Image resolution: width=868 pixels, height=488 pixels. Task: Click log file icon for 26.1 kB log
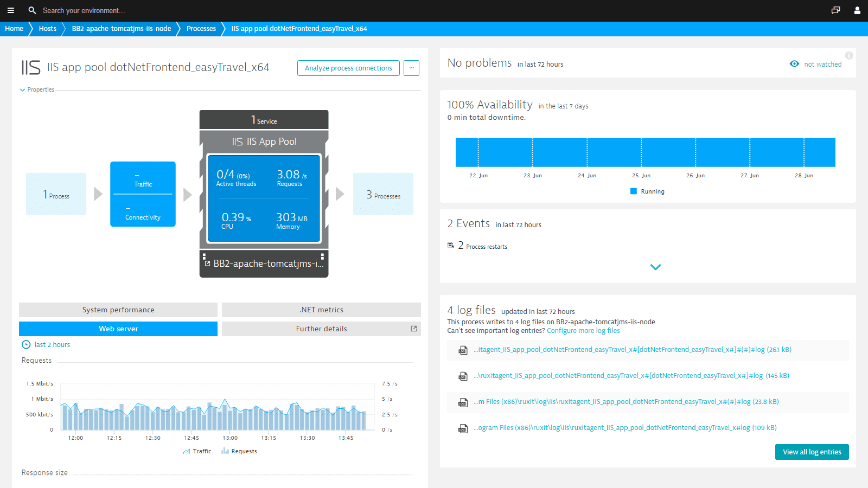463,350
